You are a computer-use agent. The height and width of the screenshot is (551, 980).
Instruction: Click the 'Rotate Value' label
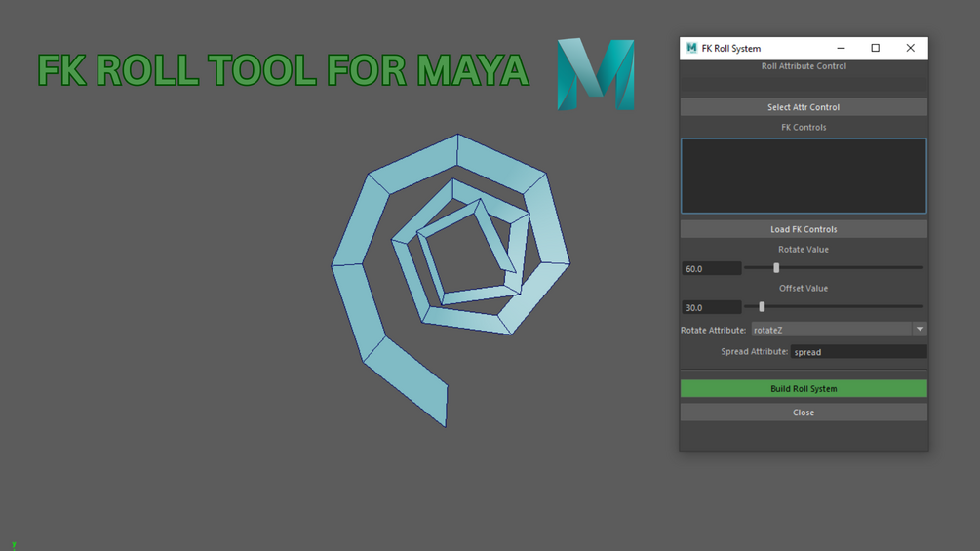(x=804, y=250)
